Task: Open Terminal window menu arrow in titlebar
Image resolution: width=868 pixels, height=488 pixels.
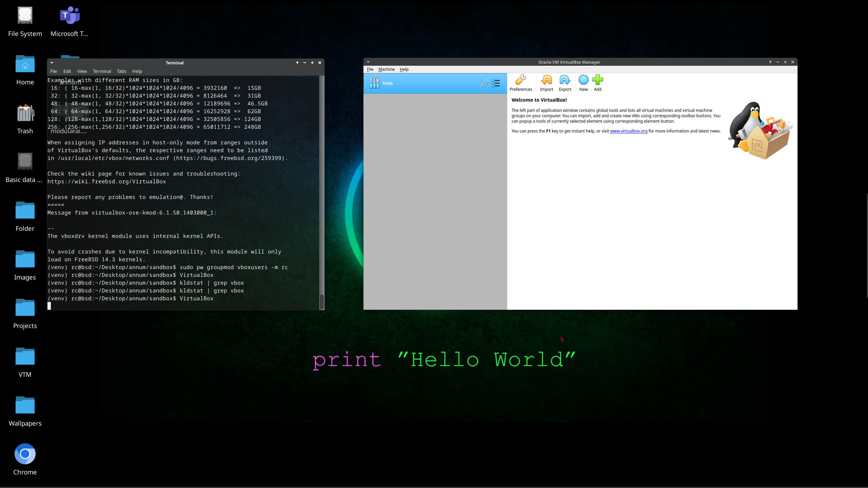Action: (x=52, y=63)
